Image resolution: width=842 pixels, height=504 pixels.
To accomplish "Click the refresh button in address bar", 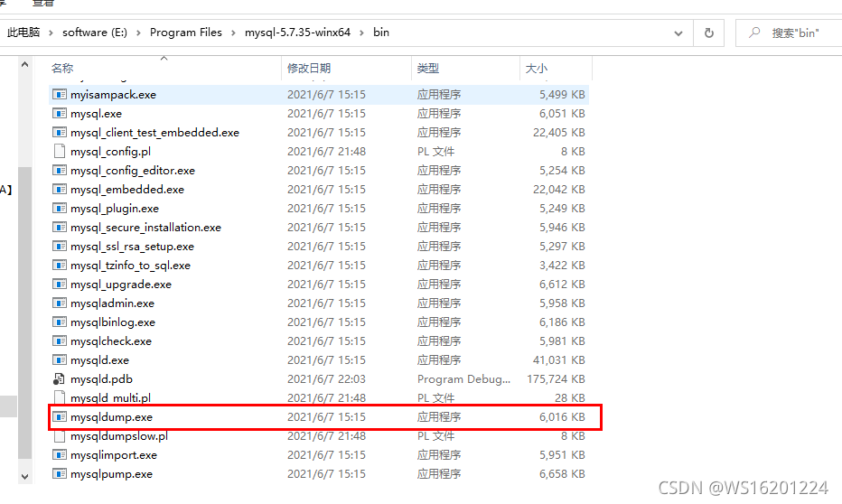I will [x=709, y=33].
